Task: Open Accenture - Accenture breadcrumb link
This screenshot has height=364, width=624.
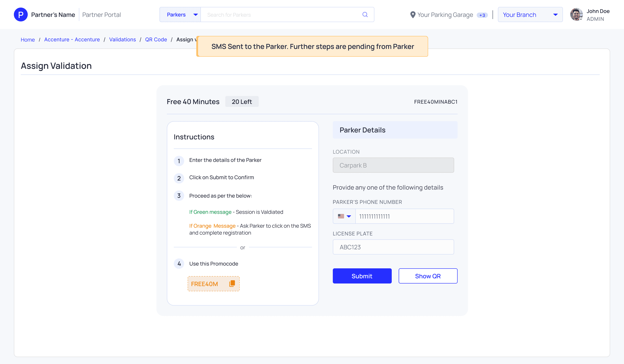Action: [x=72, y=40]
